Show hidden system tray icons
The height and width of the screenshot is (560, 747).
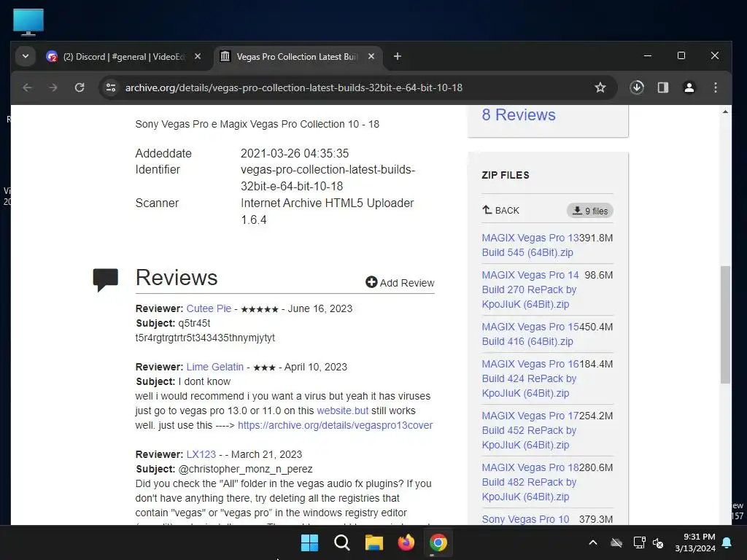click(x=593, y=542)
